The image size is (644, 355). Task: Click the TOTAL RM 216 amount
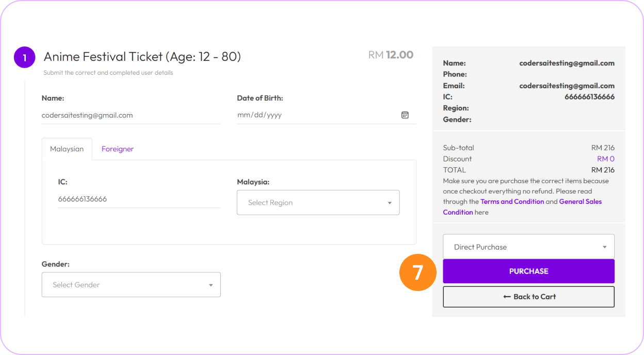[603, 170]
